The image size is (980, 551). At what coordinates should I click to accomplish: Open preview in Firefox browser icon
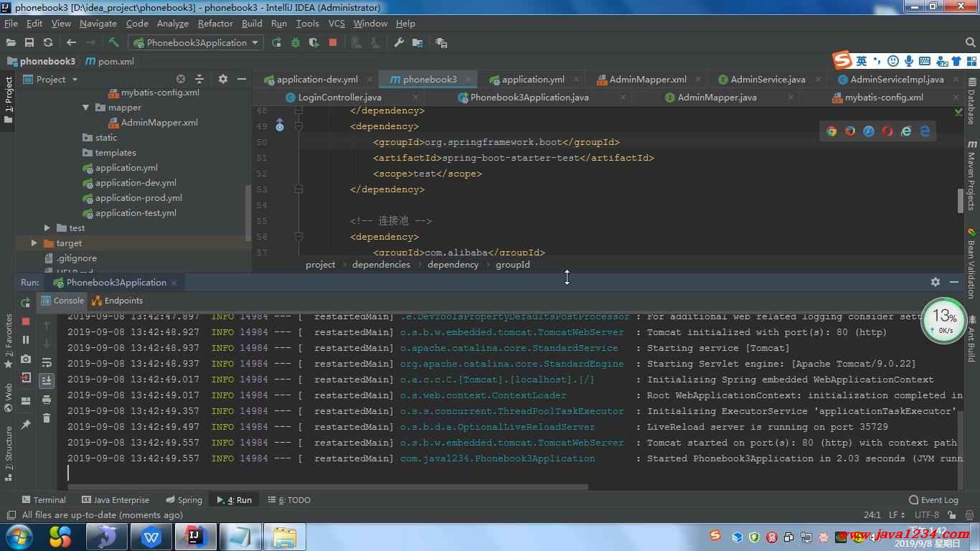(x=850, y=131)
